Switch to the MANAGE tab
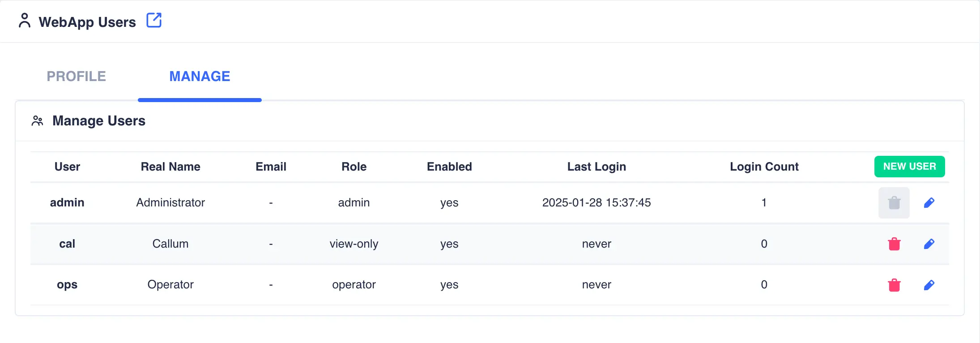The height and width of the screenshot is (343, 980). point(200,76)
